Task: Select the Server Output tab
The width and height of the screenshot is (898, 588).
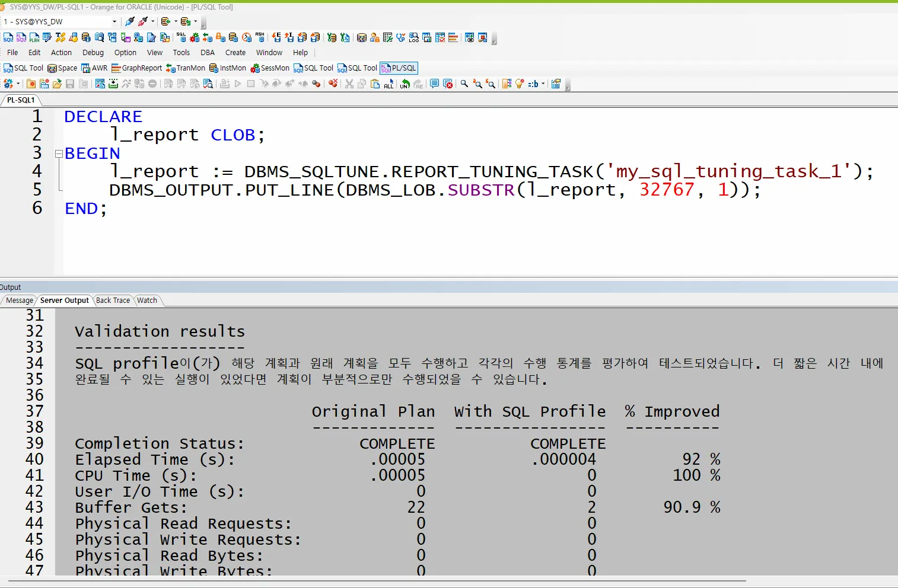Action: click(65, 301)
